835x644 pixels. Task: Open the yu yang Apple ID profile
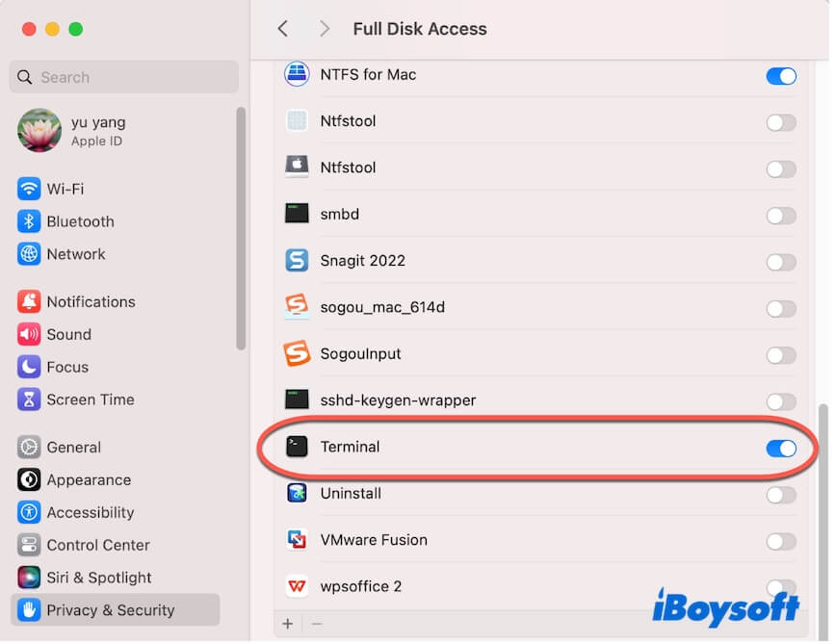pos(96,131)
